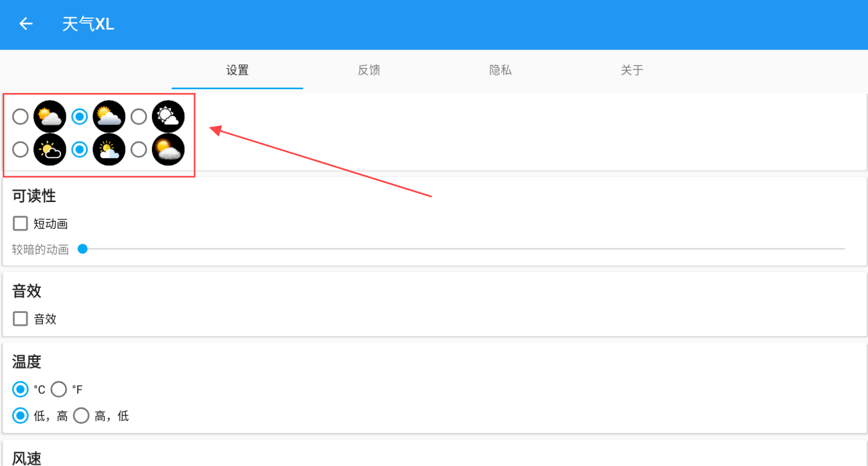Pick the selected glossy sun with blue-gray cloud icon
Screen dimensions: 868x466
click(109, 116)
